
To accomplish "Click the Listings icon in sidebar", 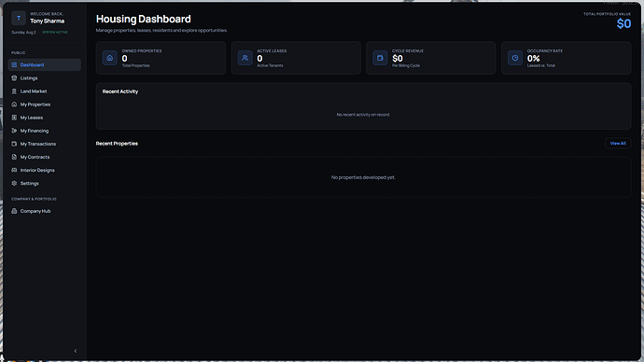I will click(14, 78).
